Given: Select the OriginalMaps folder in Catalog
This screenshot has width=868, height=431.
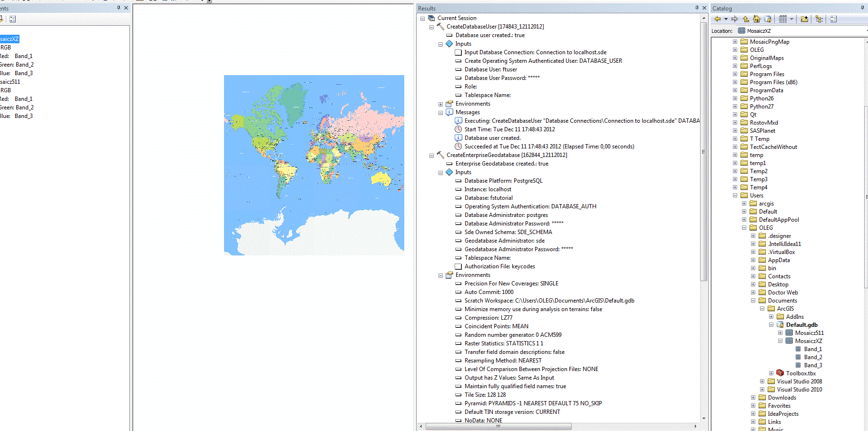Looking at the screenshot, I should click(x=767, y=58).
